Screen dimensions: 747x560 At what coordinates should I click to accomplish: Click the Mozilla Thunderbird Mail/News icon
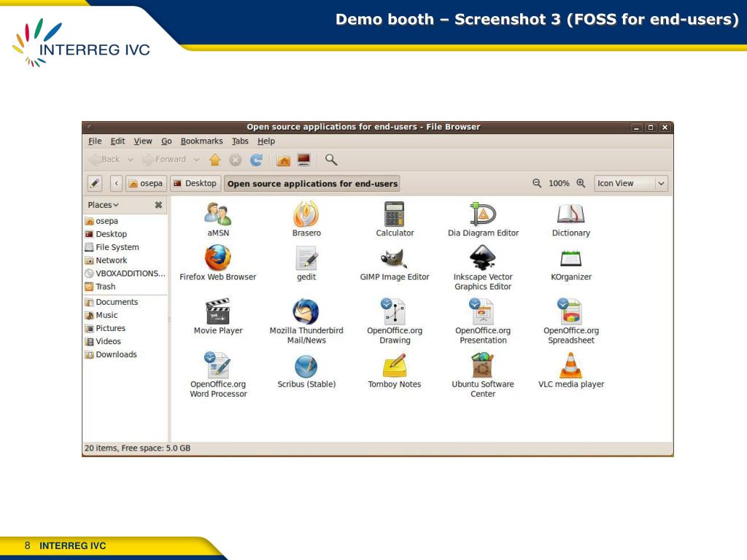[x=306, y=312]
